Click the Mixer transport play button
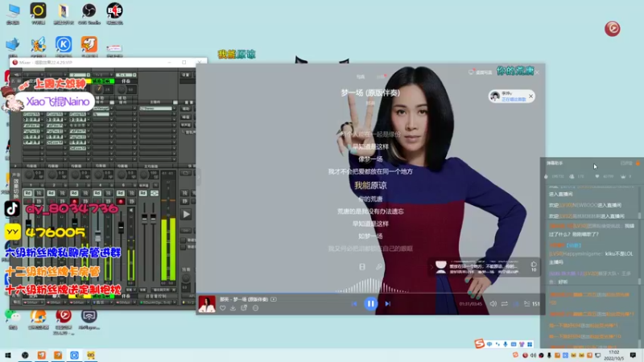644x362 pixels. (186, 214)
